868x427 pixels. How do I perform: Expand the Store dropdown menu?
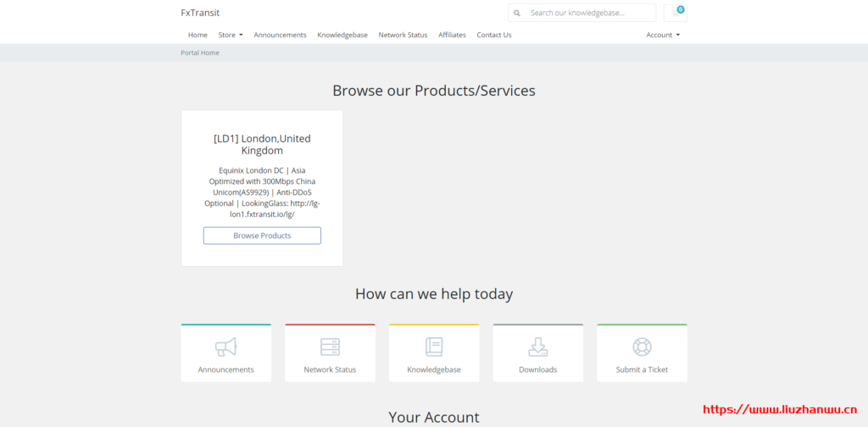(x=230, y=35)
